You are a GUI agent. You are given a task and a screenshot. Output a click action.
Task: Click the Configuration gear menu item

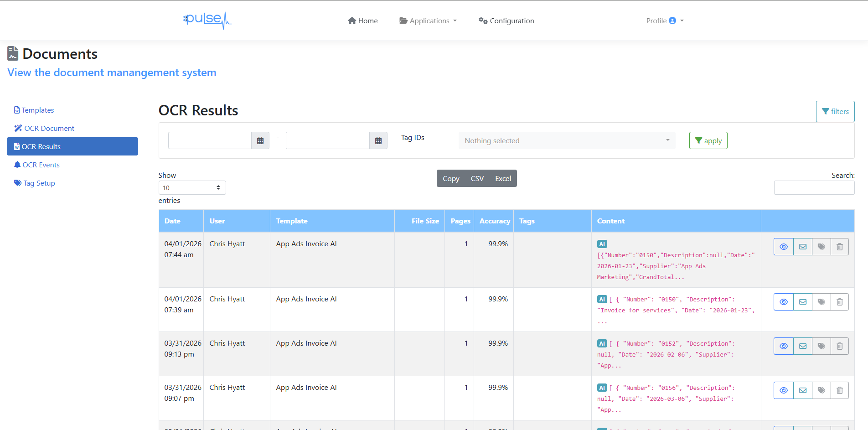[506, 21]
